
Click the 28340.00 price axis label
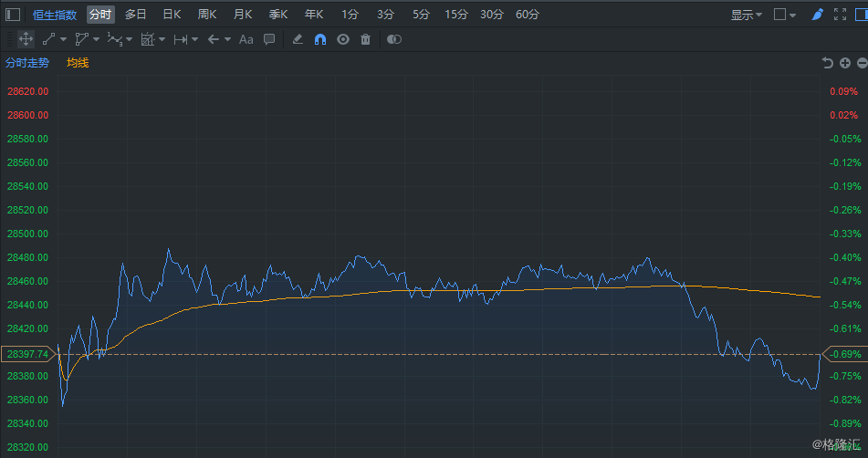click(x=27, y=423)
